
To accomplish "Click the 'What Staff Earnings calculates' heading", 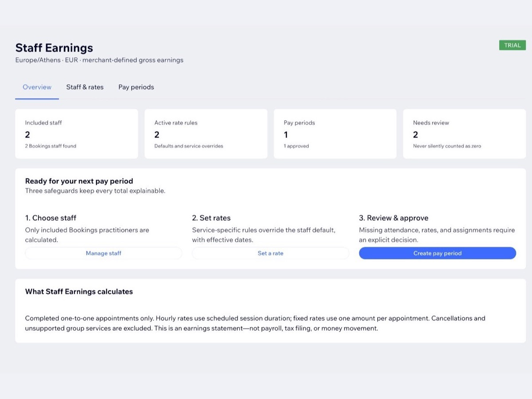I will click(x=79, y=292).
